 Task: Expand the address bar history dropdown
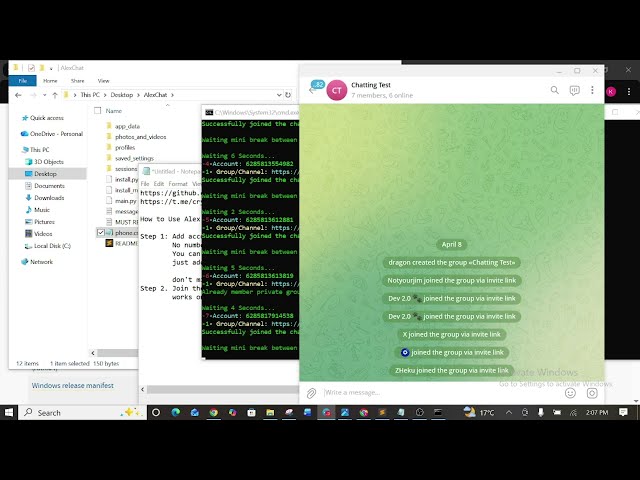point(279,95)
